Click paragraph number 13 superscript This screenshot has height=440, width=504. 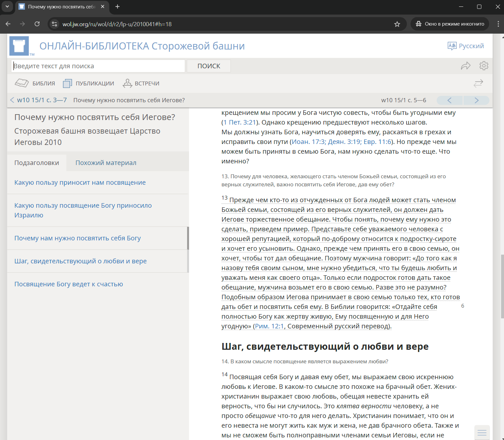tap(225, 198)
